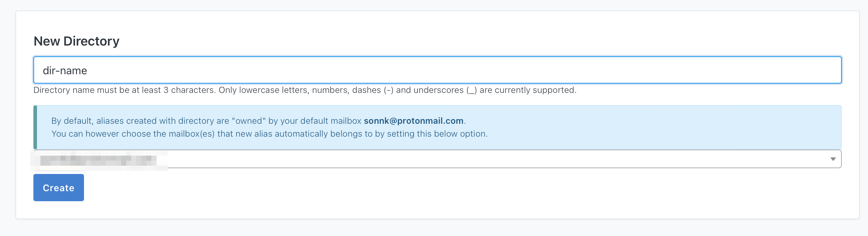Click the dir-name directory input field
Screen dimensions: 868x236
tap(437, 70)
